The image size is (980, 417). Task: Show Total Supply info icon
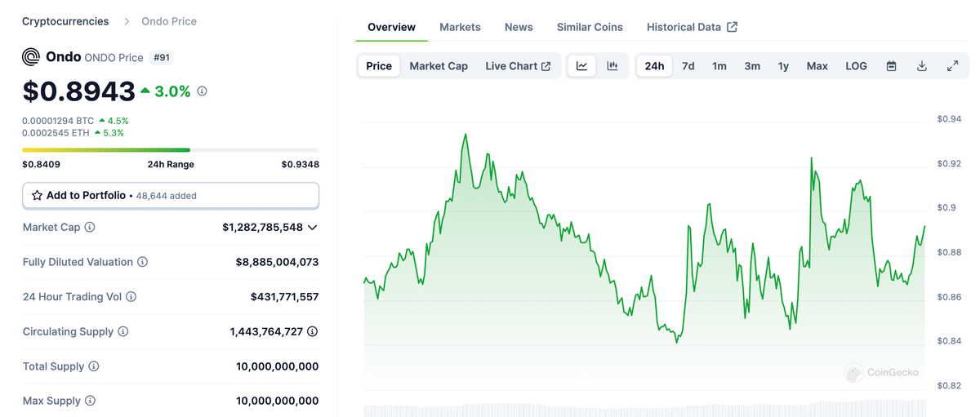(x=94, y=366)
